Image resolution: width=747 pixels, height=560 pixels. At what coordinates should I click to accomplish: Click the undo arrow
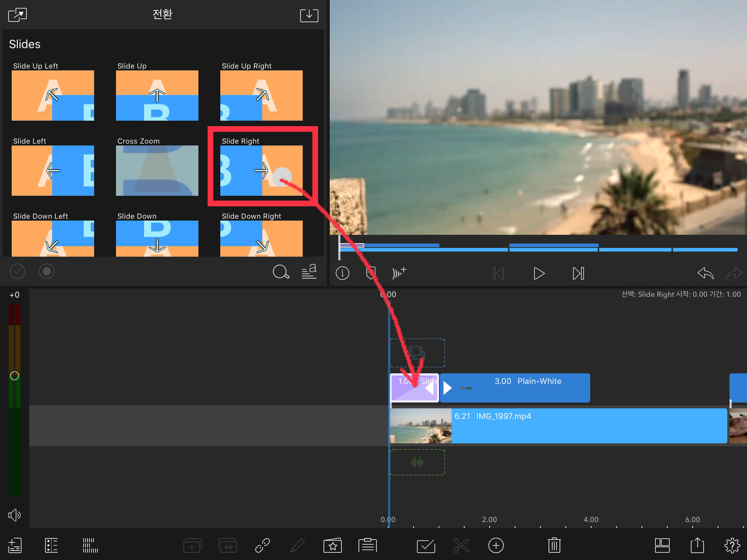click(705, 273)
